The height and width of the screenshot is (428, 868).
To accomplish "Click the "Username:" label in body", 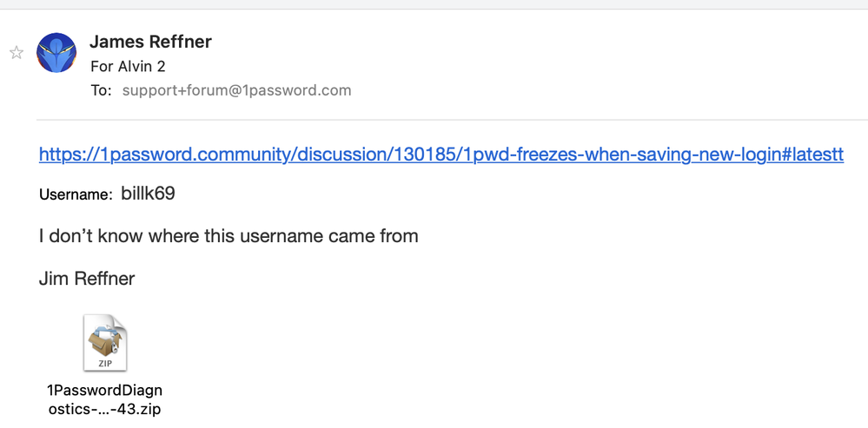I will [x=76, y=194].
